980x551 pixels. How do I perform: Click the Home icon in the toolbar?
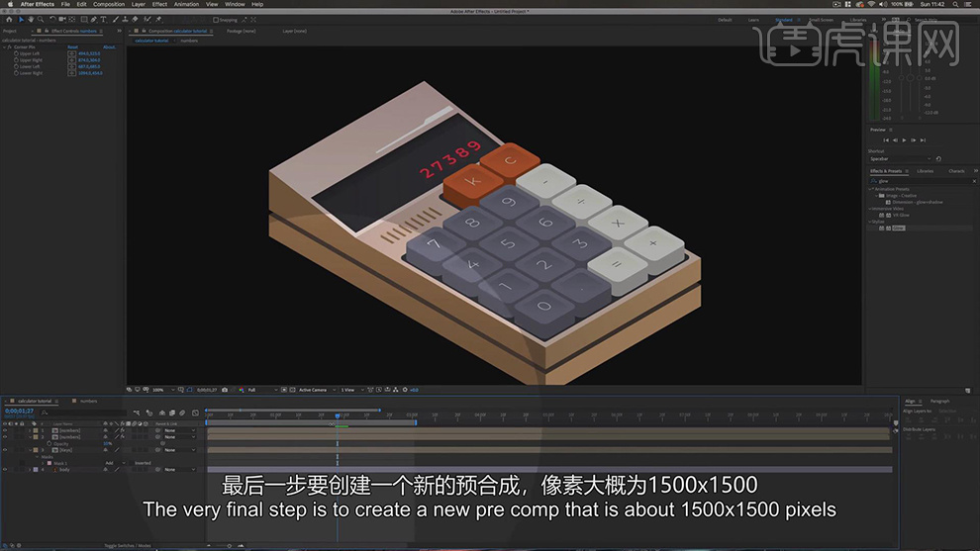coord(9,20)
